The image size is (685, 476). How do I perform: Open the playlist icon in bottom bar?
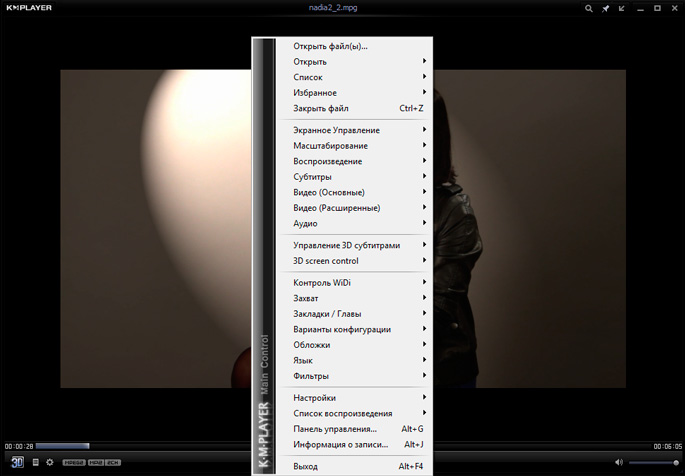tap(36, 462)
